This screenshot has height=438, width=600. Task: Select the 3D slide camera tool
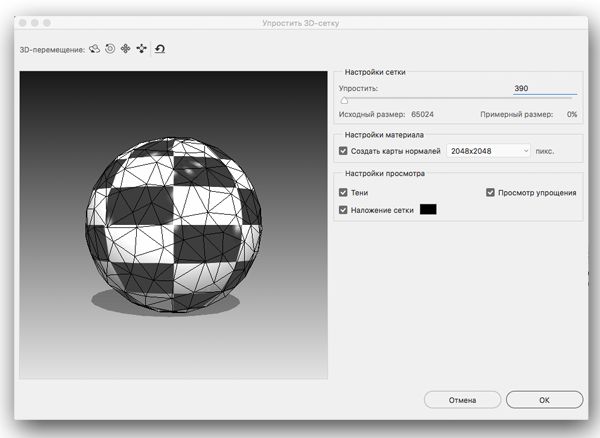(x=142, y=49)
